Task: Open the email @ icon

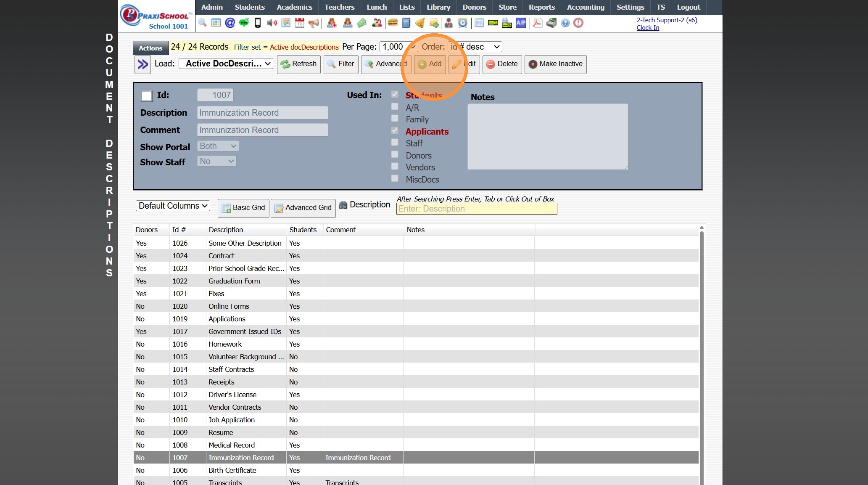Action: coord(230,23)
